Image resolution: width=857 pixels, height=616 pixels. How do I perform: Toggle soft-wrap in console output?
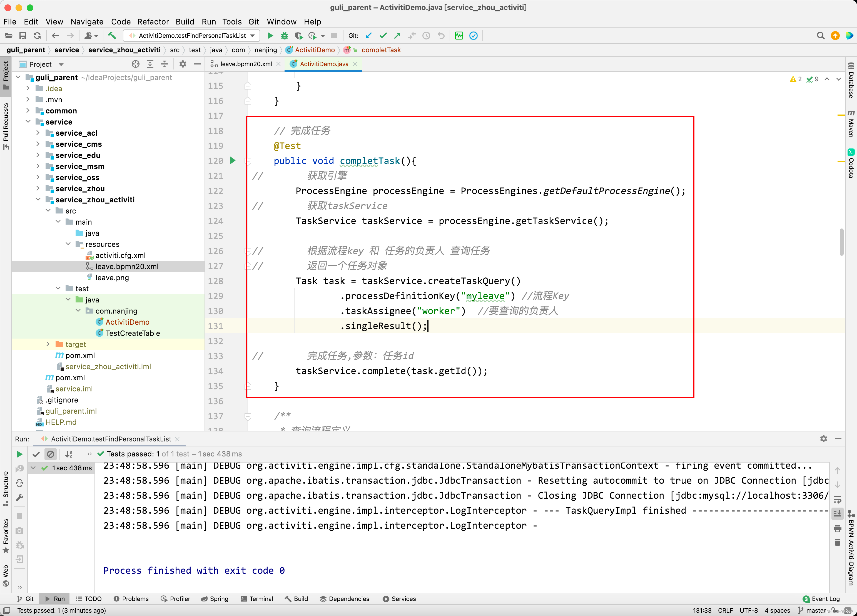837,499
